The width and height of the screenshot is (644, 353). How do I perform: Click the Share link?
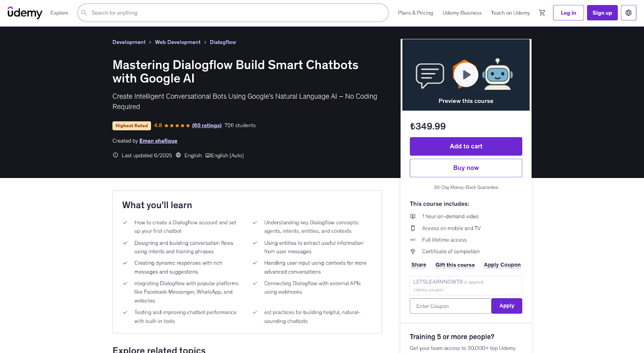coord(419,265)
